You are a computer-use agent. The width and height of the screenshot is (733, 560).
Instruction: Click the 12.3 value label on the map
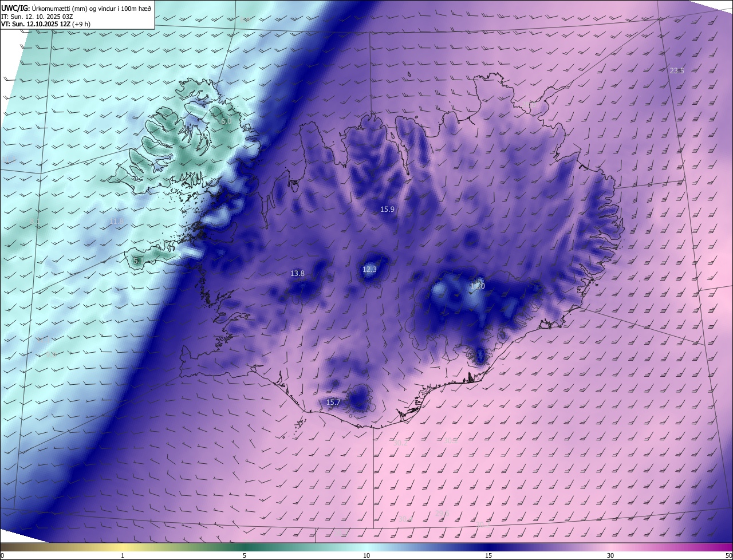pos(370,269)
